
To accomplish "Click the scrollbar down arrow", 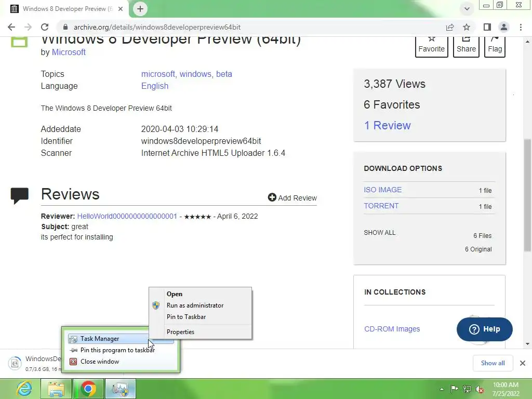I will [x=527, y=344].
